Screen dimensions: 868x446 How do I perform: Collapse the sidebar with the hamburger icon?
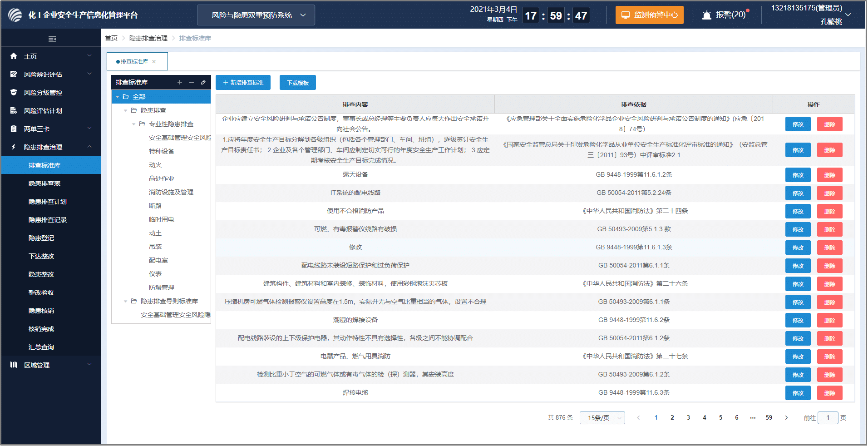point(52,39)
